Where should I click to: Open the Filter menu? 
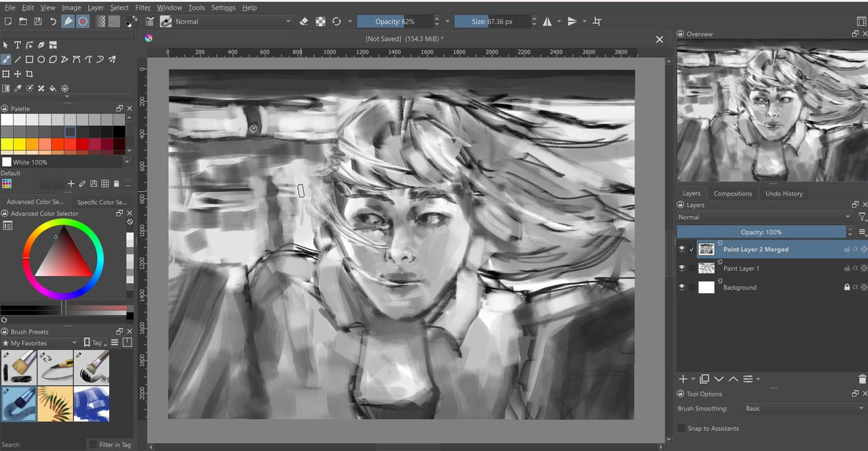142,7
